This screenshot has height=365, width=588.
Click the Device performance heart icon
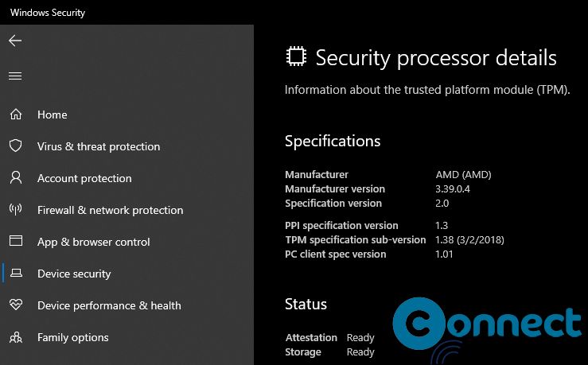coord(16,305)
